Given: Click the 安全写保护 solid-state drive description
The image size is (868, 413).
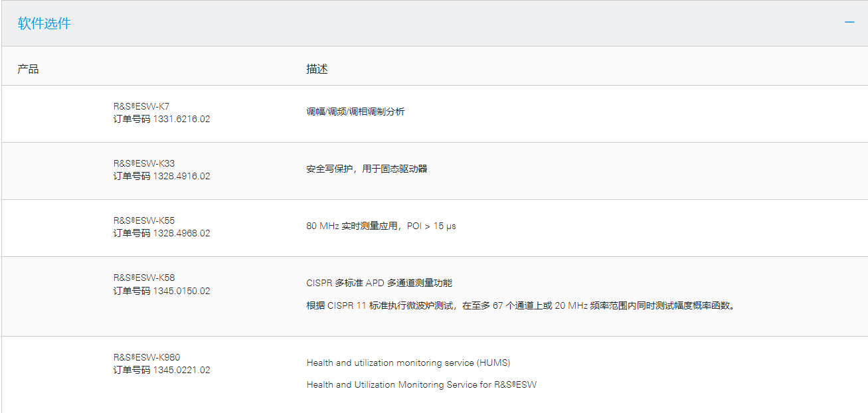Looking at the screenshot, I should (x=367, y=169).
